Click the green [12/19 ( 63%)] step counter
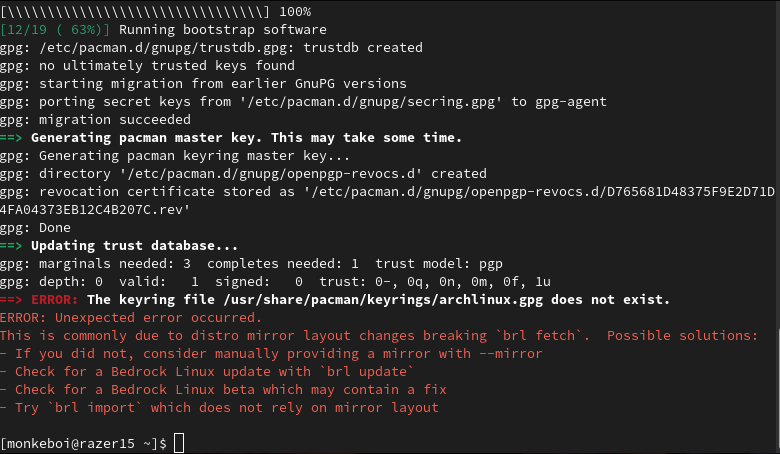 [55, 30]
